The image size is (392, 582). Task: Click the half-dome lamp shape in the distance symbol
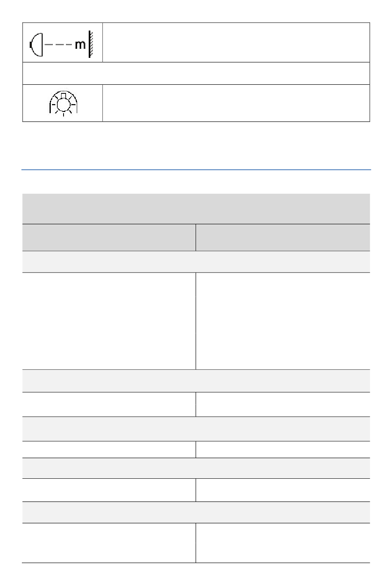pos(36,45)
